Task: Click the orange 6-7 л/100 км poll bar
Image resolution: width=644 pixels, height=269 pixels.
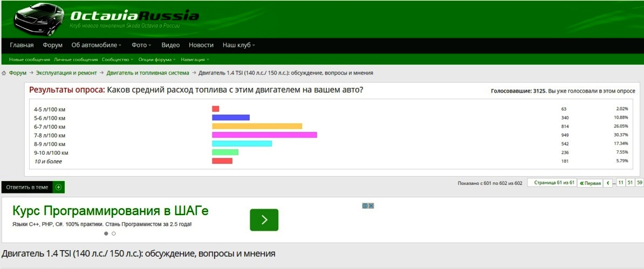Action: click(x=257, y=127)
